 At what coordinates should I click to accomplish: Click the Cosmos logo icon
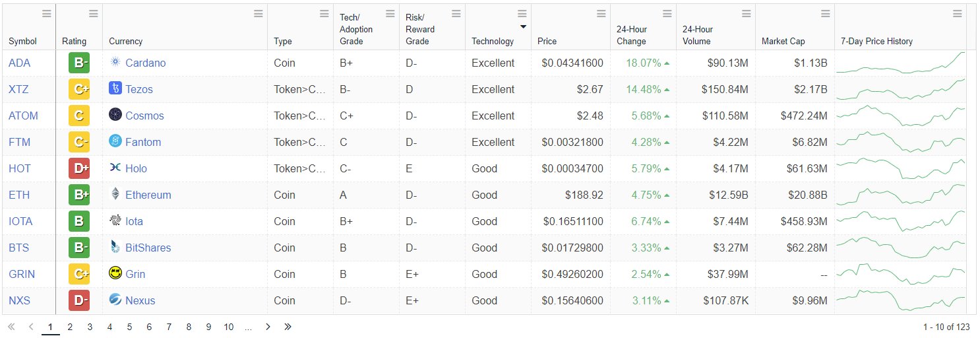[115, 115]
